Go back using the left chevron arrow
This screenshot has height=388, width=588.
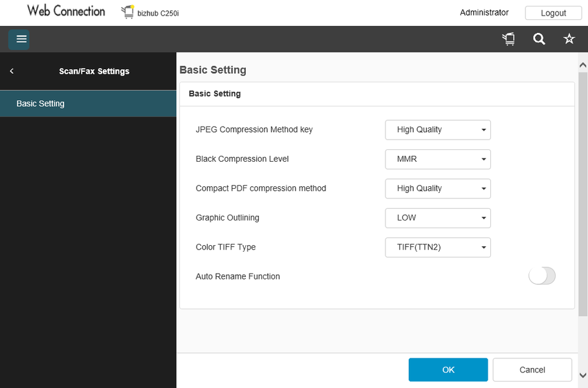(x=12, y=71)
